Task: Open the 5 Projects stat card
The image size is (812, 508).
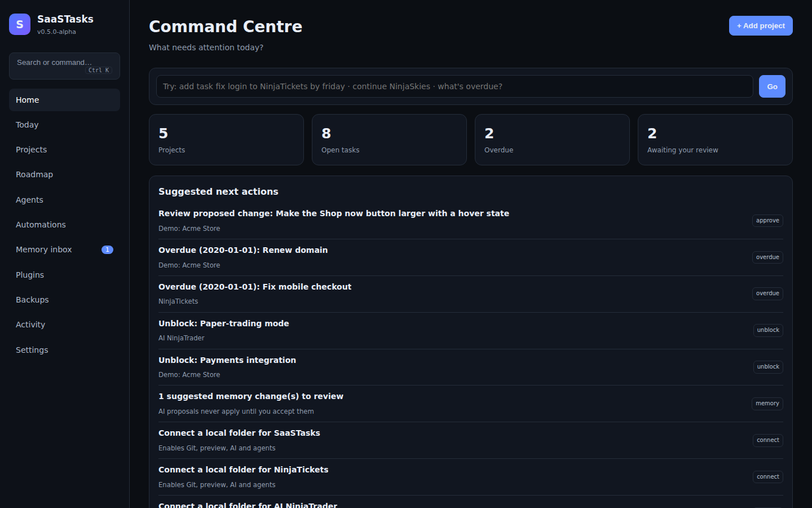Action: tap(226, 140)
